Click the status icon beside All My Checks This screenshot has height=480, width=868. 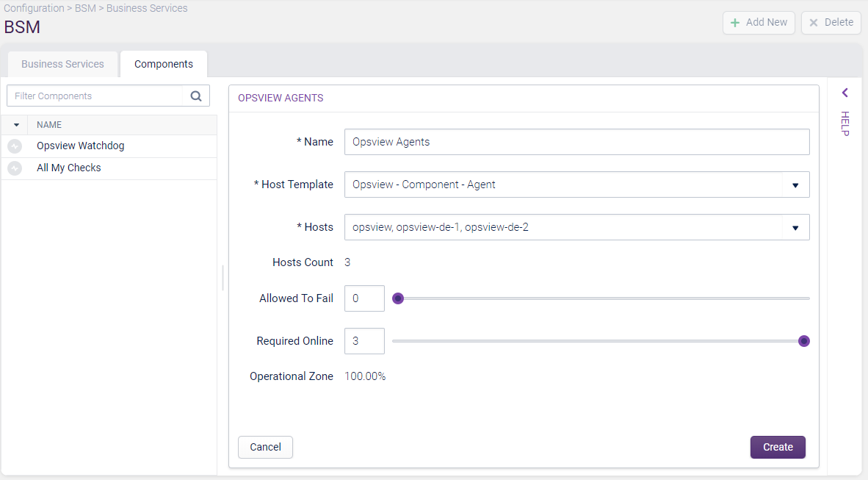click(15, 168)
